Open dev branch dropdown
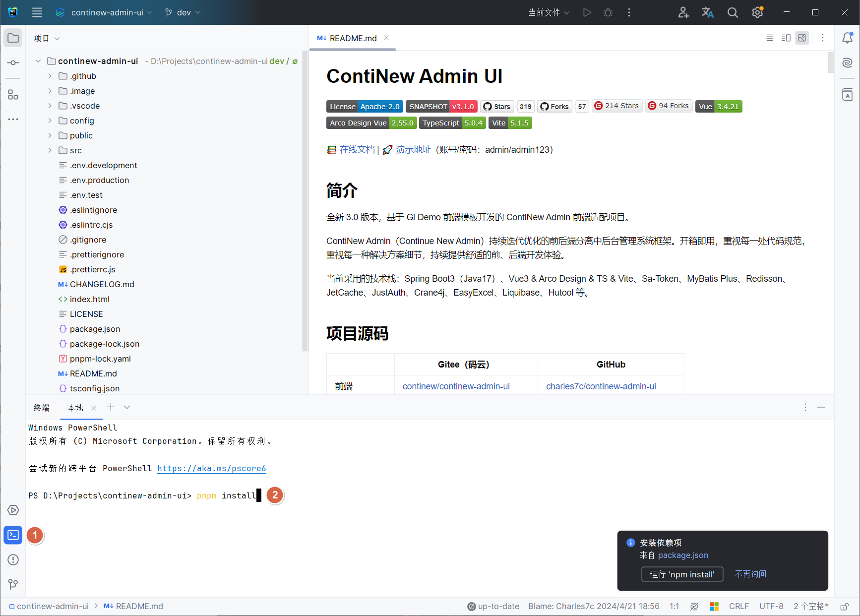860x616 pixels. click(183, 12)
